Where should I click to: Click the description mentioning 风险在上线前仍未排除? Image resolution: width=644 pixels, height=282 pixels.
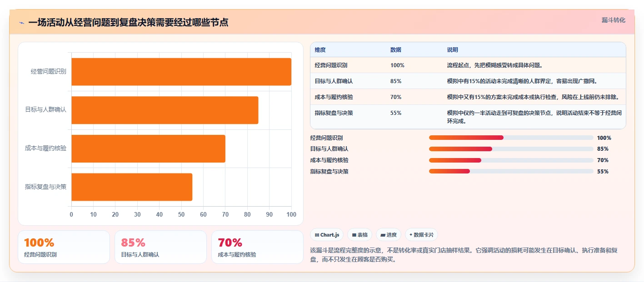[x=533, y=97]
